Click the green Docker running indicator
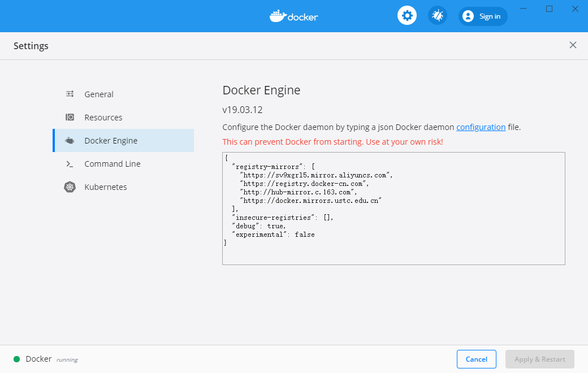The height and width of the screenshot is (373, 588). pos(16,359)
